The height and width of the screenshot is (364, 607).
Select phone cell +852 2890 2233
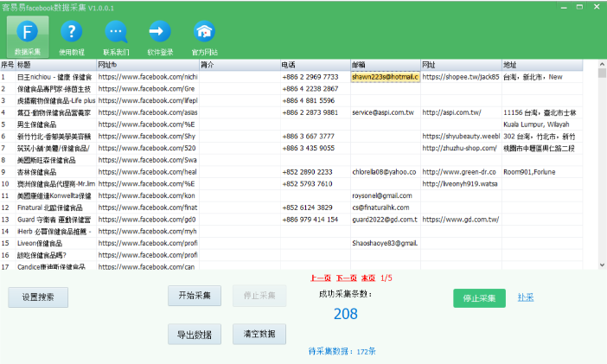[315, 172]
